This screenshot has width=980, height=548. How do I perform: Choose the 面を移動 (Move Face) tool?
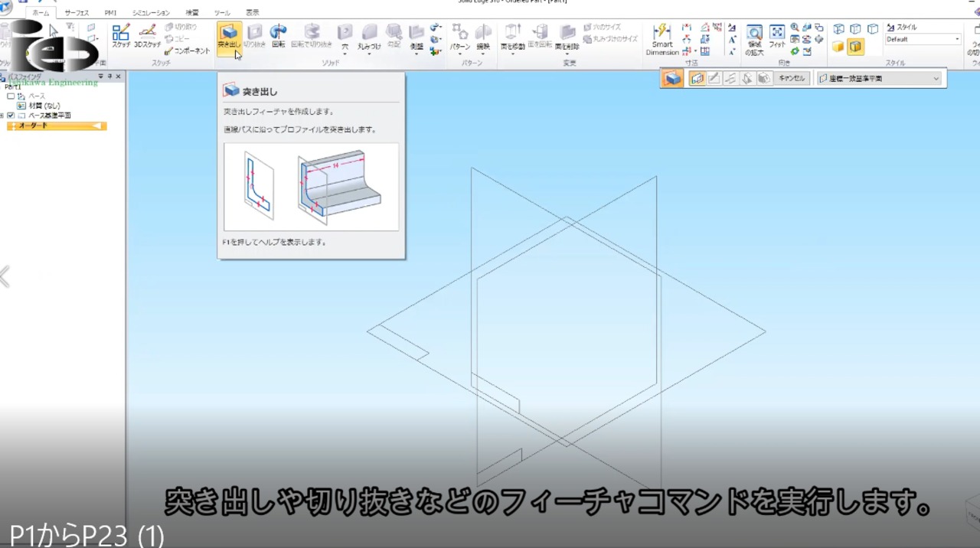click(x=513, y=38)
